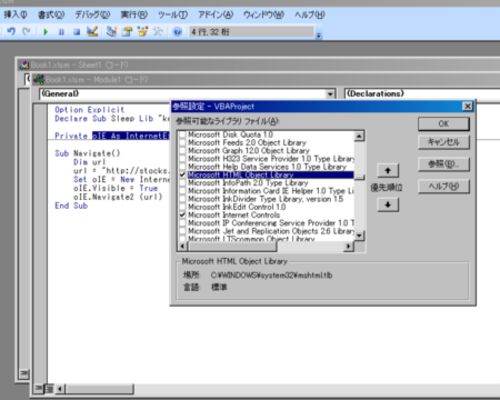The width and height of the screenshot is (500, 400).
Task: Click the toolbar options overflow arrow
Action: click(x=319, y=35)
